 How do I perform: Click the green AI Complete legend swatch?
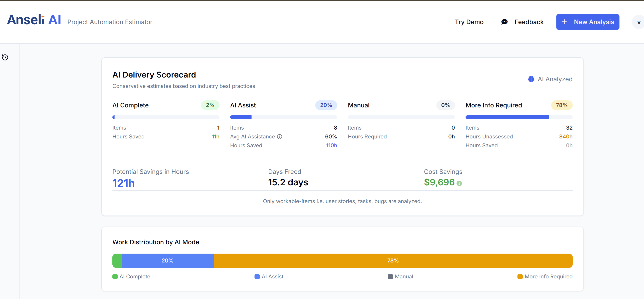(115, 276)
